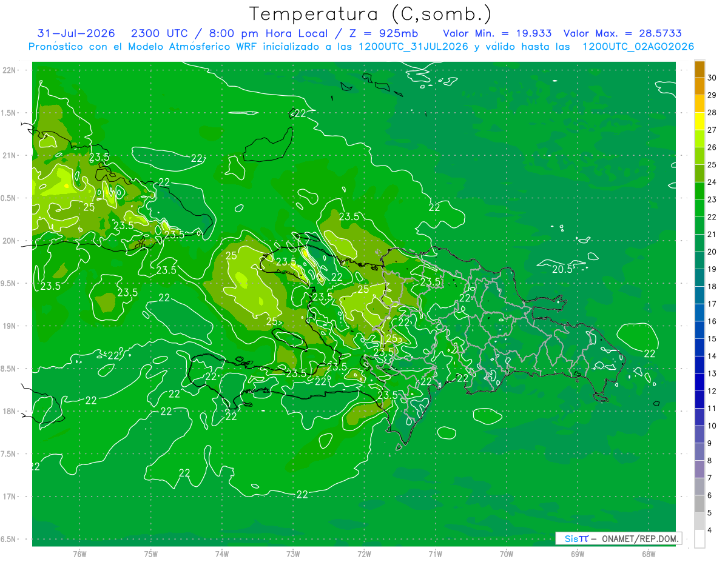728x562 pixels.
Task: Click the color scale value "10"
Action: pos(712,426)
